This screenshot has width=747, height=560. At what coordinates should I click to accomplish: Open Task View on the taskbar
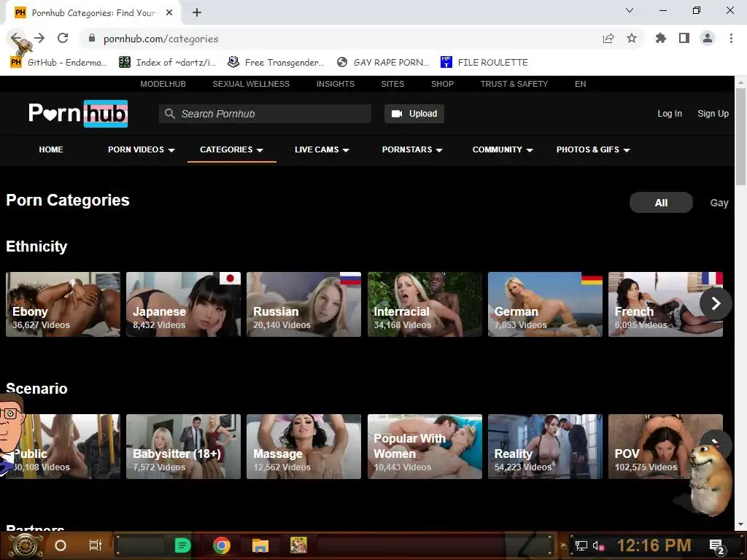click(96, 545)
